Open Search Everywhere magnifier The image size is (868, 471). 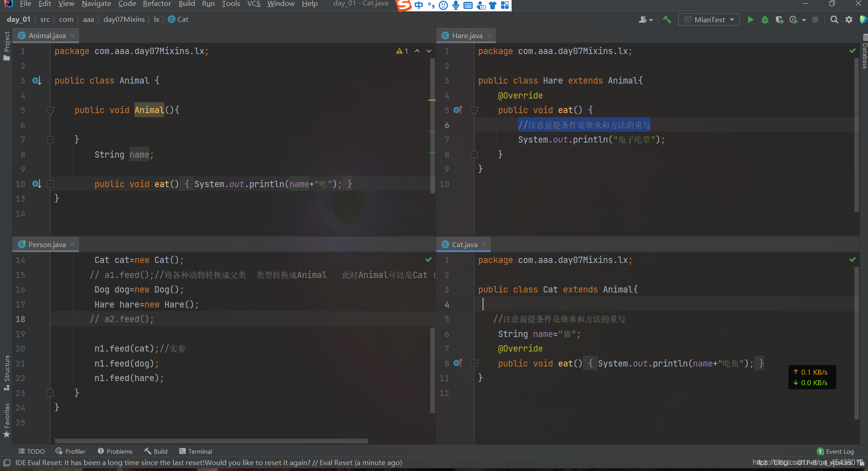pyautogui.click(x=834, y=20)
